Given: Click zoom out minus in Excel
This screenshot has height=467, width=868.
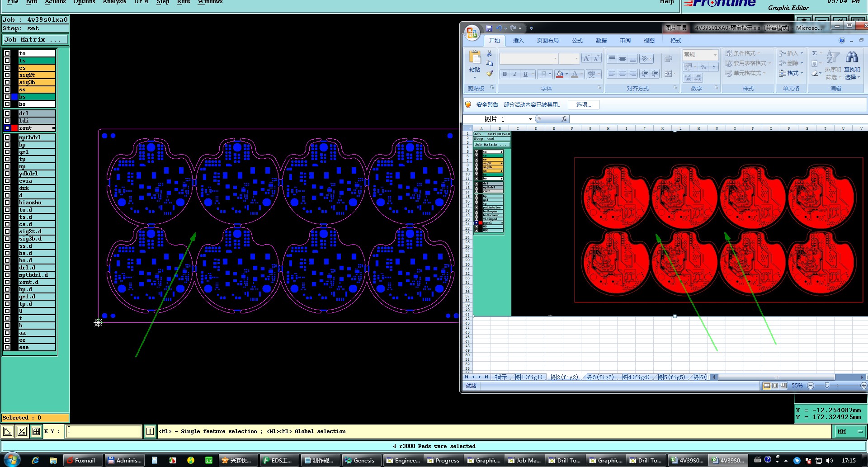Looking at the screenshot, I should pos(811,386).
